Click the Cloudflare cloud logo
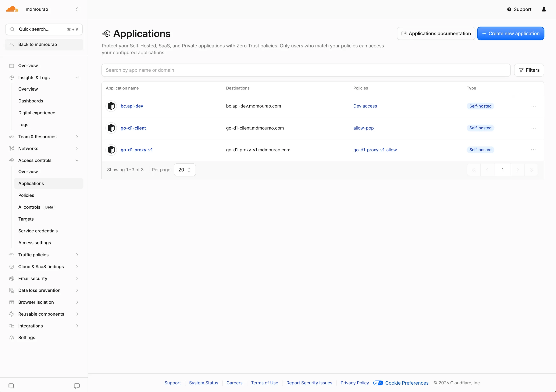The image size is (556, 392). click(x=12, y=9)
